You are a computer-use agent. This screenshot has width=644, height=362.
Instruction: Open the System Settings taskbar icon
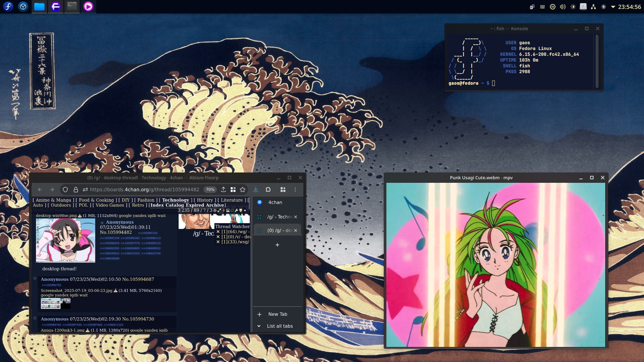click(23, 7)
